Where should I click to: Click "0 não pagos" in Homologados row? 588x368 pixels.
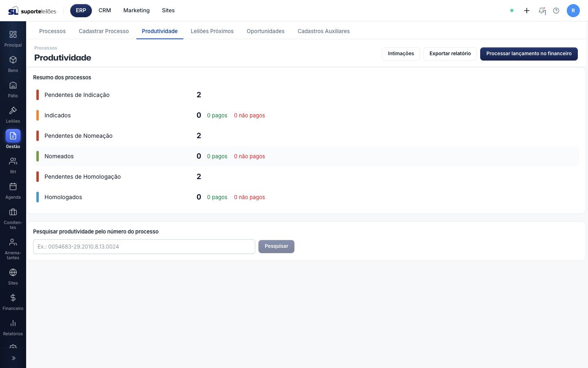pyautogui.click(x=249, y=197)
